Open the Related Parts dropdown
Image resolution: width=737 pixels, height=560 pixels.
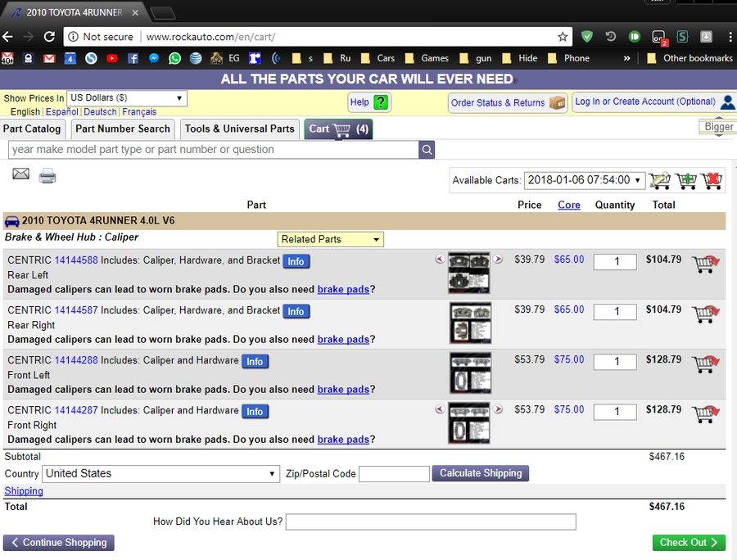pyautogui.click(x=330, y=239)
